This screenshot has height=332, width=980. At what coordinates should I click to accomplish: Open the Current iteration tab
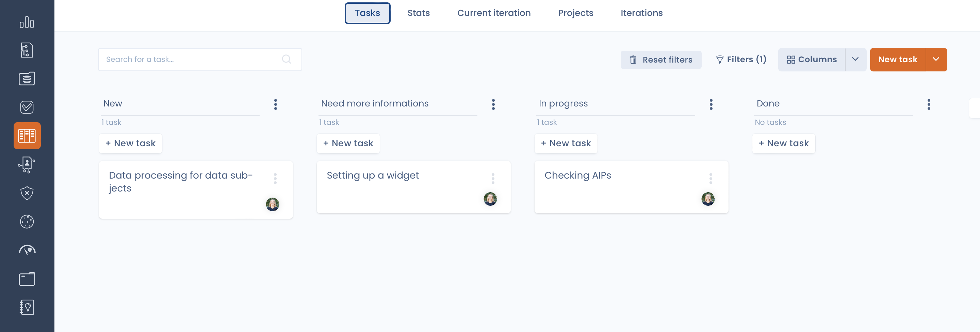493,13
